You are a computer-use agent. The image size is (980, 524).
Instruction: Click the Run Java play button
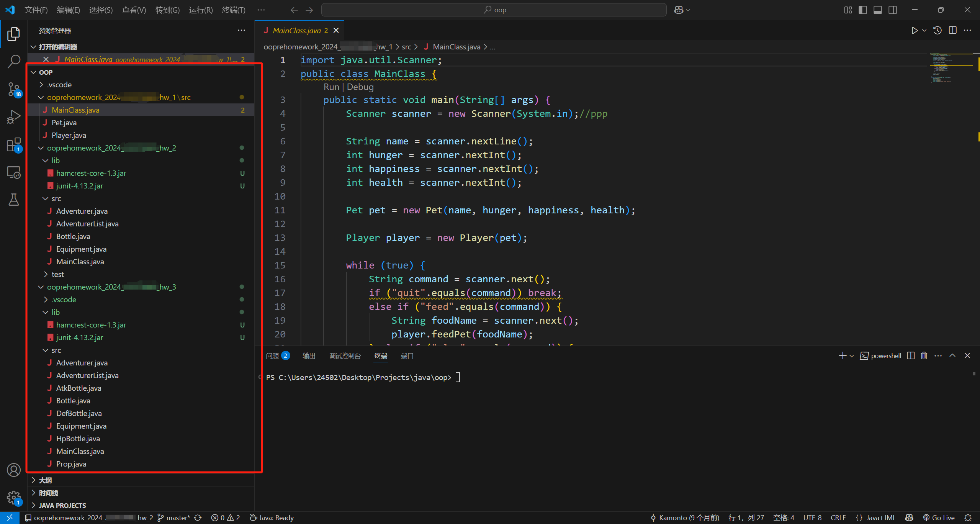915,31
